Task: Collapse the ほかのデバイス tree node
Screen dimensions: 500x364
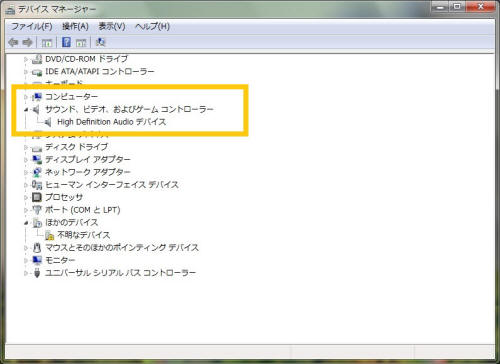Action: [x=26, y=223]
